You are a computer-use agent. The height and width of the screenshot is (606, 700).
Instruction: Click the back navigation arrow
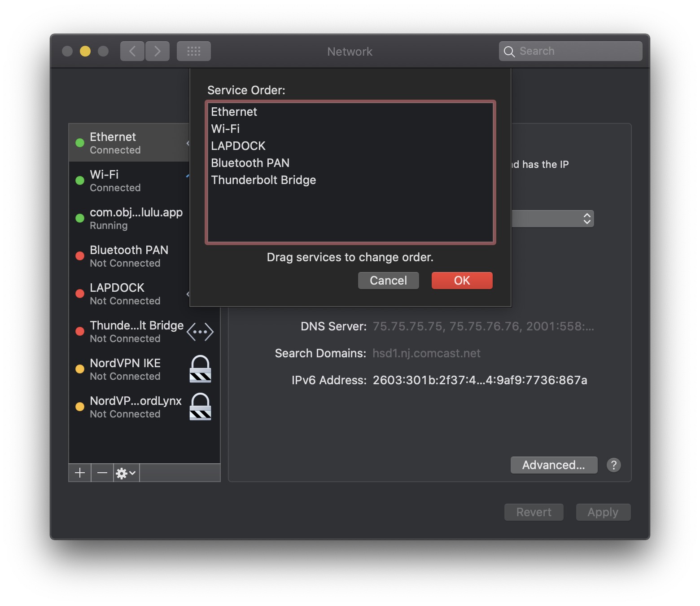click(x=132, y=51)
